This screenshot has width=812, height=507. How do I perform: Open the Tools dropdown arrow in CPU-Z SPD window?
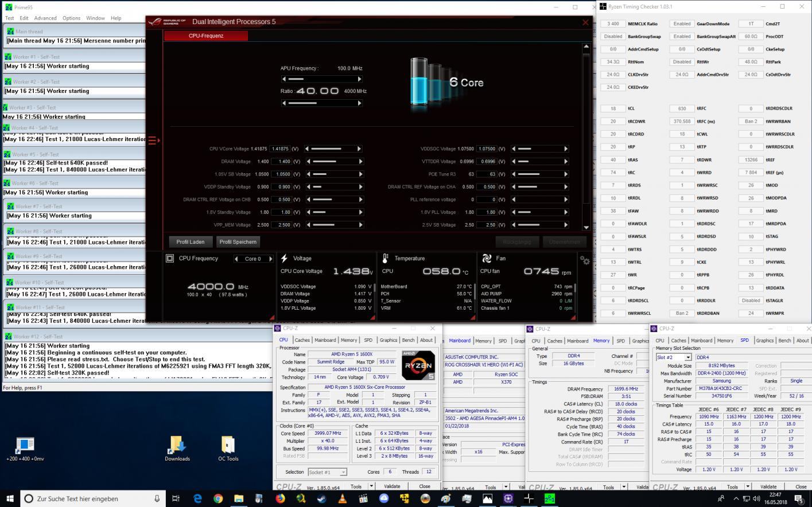747,487
